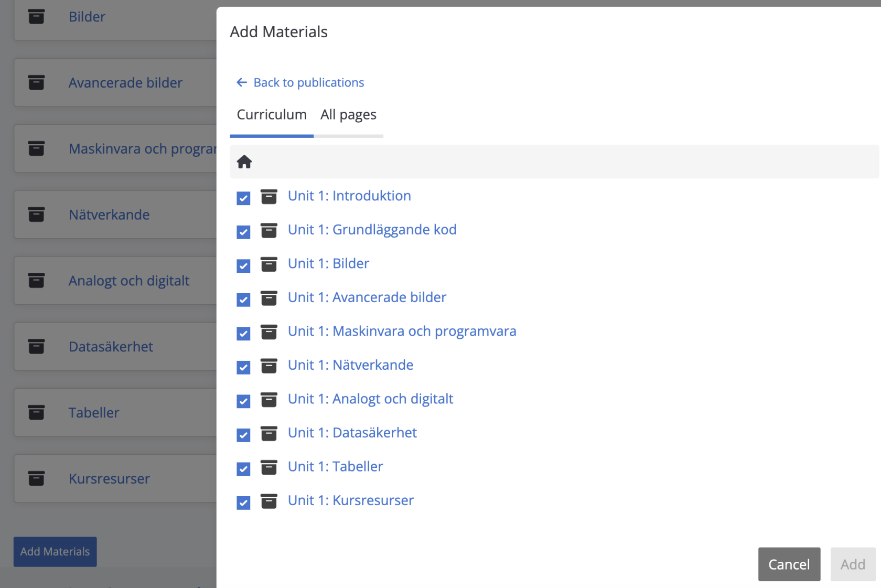
Task: Open Unit 1: Maskinvara och programvara link
Action: pos(402,331)
